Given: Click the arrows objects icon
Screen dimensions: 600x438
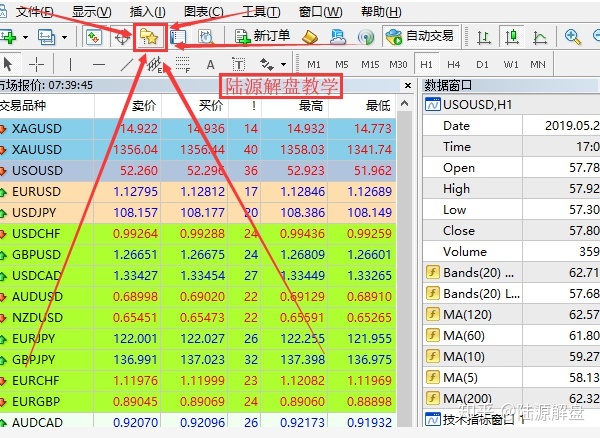Looking at the screenshot, I should coord(267,64).
